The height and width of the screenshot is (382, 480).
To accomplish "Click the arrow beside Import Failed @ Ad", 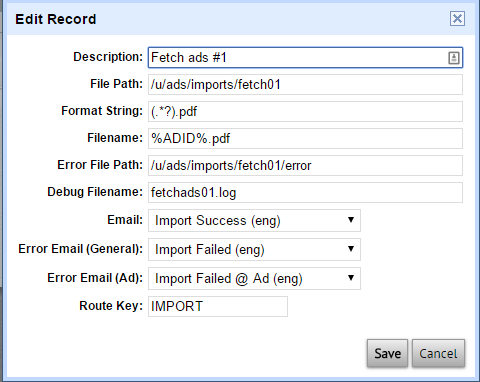I will 351,278.
